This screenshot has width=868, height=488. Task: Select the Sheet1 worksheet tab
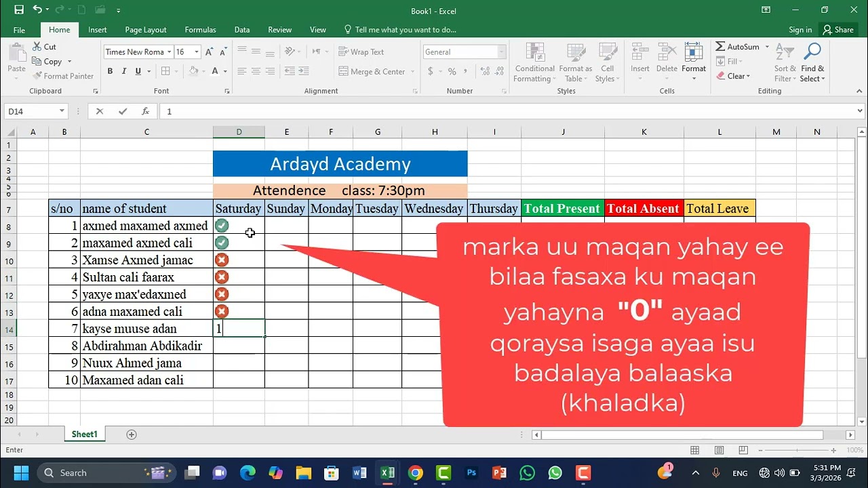pyautogui.click(x=85, y=434)
